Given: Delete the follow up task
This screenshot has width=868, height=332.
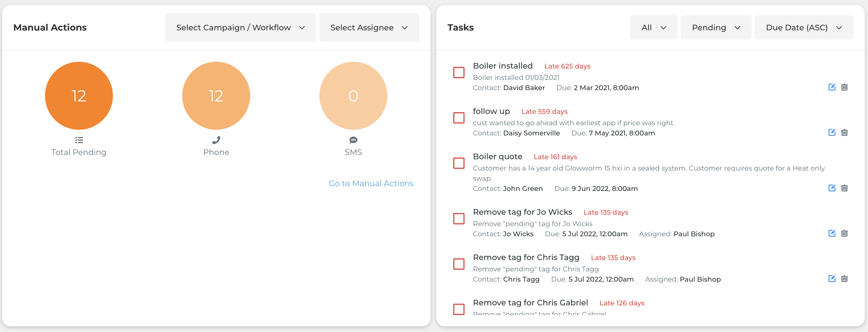Looking at the screenshot, I should click(844, 132).
